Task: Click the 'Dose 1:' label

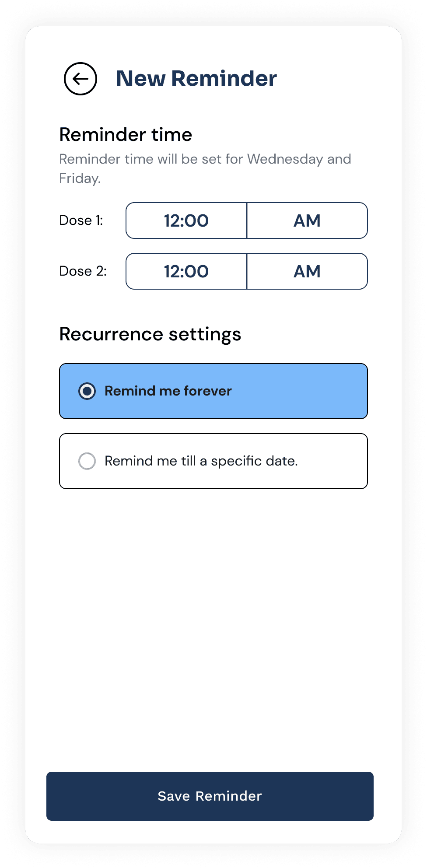Action: click(x=81, y=220)
